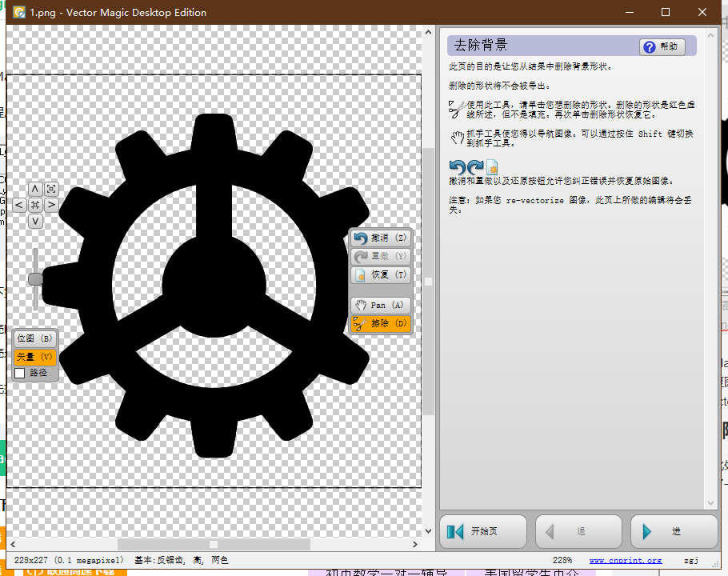Viewport: 728px width, 576px height.
Task: Enable the 路径 checkbox
Action: click(x=19, y=372)
